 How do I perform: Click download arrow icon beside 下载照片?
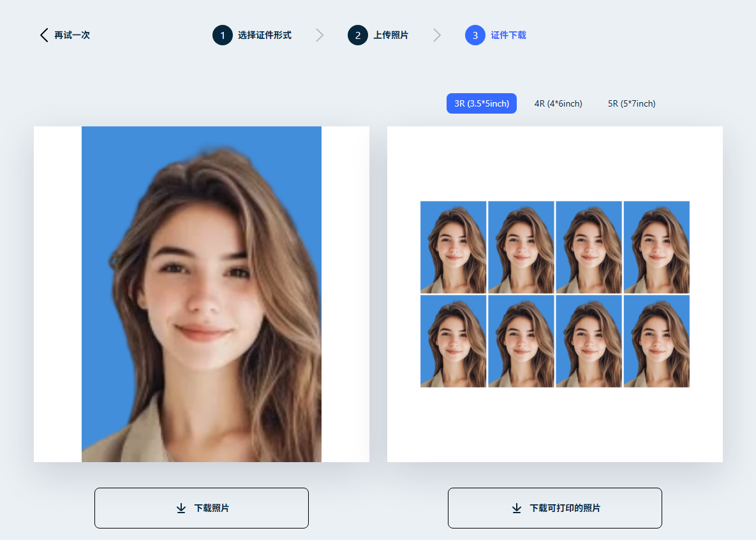coord(181,508)
